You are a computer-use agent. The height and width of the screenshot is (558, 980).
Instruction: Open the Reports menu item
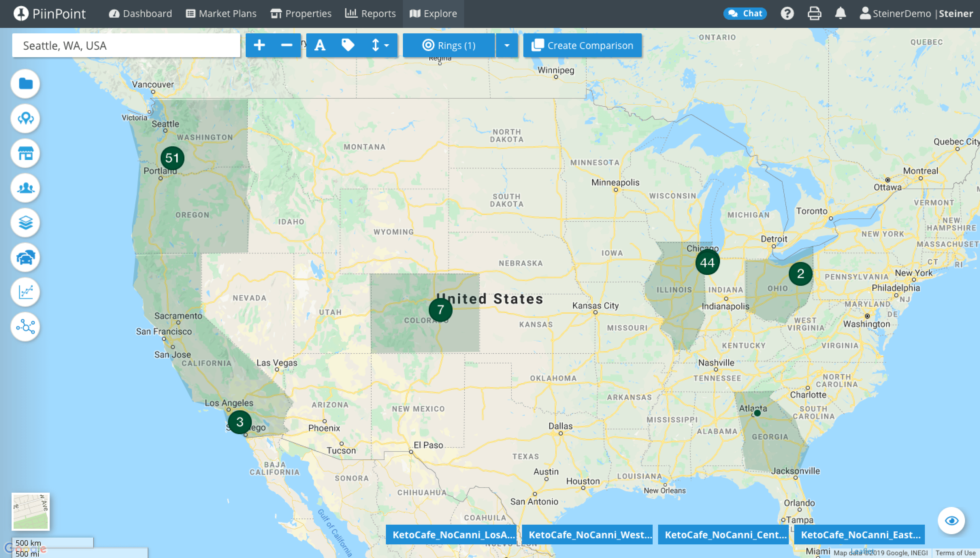pos(370,14)
